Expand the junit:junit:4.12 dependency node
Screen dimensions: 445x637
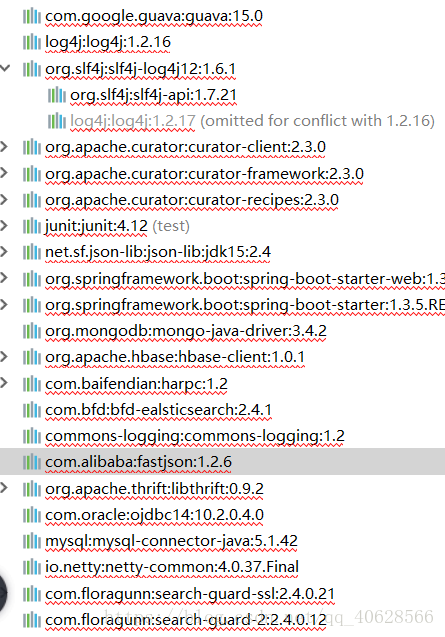pos(4,225)
